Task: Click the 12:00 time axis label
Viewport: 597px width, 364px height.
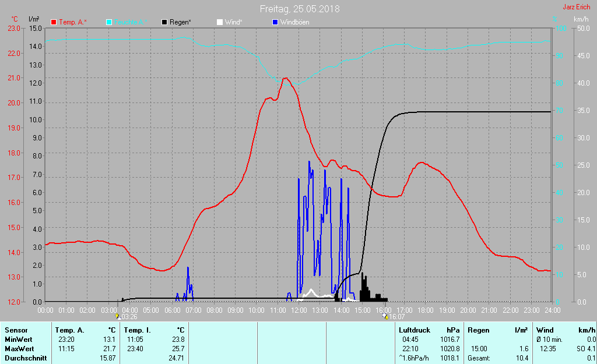Action: click(298, 310)
